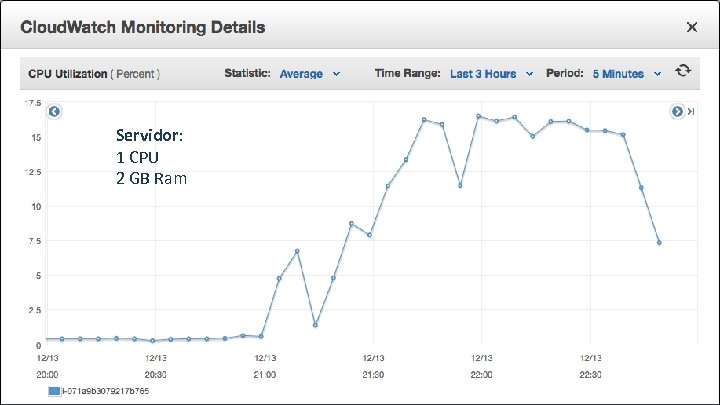Click the next time range arrow

(x=677, y=111)
